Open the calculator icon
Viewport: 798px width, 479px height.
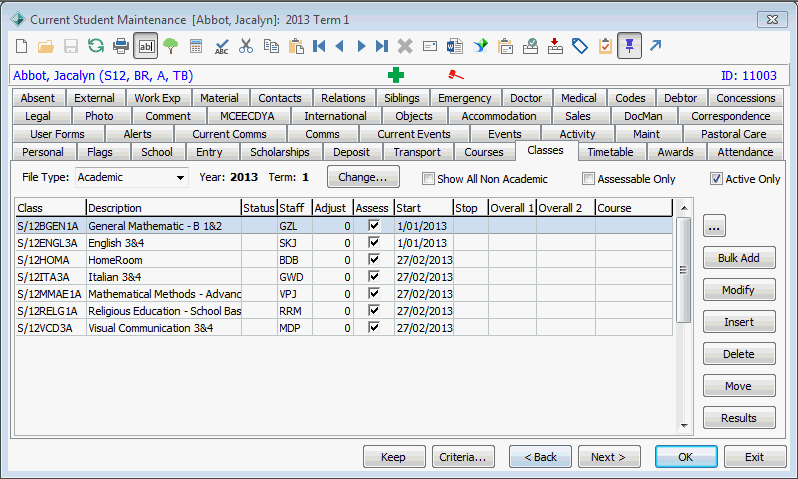point(196,46)
